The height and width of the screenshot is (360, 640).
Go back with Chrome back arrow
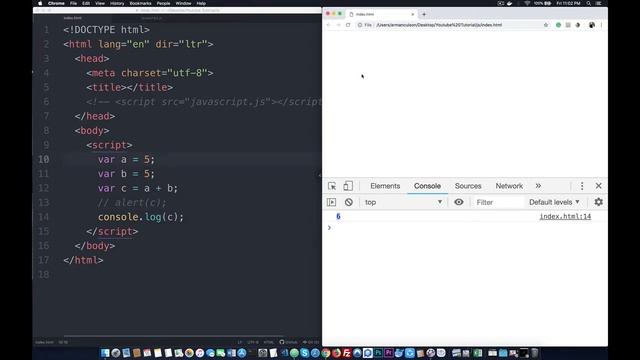[x=329, y=25]
